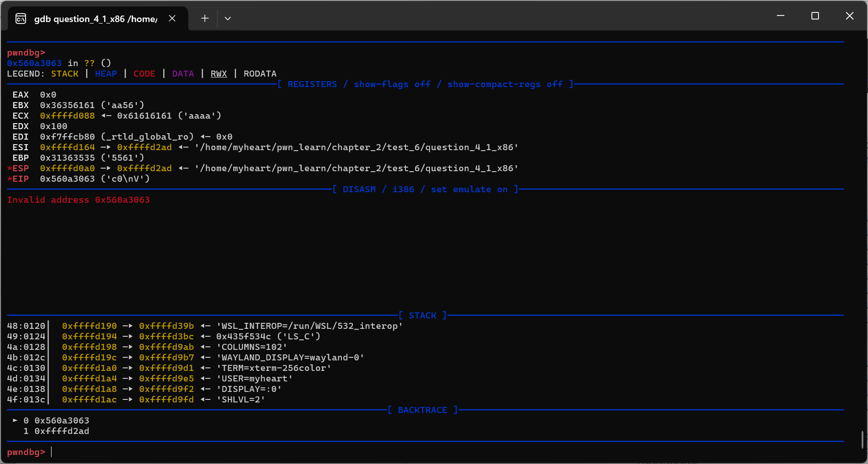The image size is (868, 464).
Task: Close the gdb question_4_1_x86 tab
Action: [x=172, y=19]
